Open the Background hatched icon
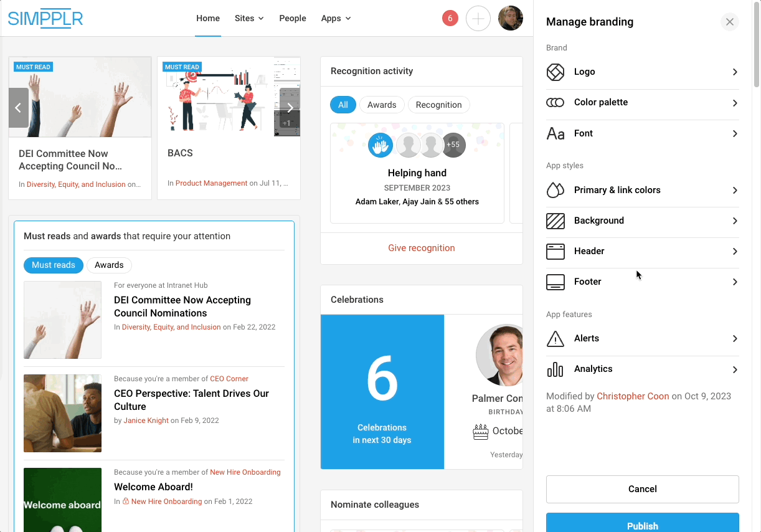761x532 pixels. (x=555, y=221)
